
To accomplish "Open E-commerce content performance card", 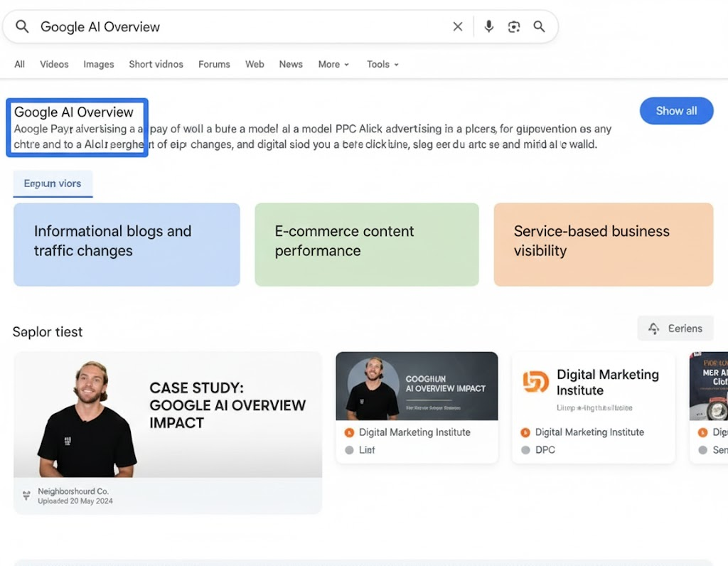I will click(x=366, y=245).
